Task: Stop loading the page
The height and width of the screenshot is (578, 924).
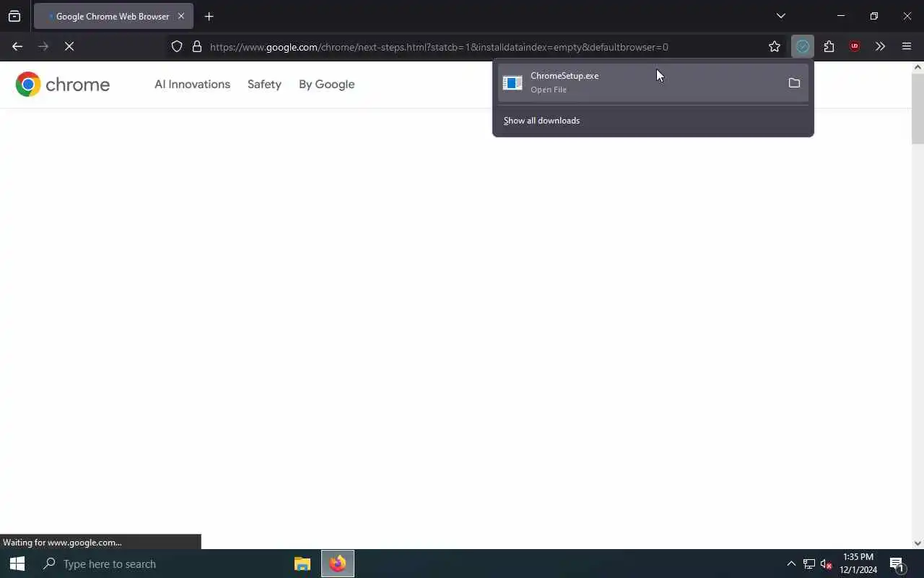Action: (69, 46)
